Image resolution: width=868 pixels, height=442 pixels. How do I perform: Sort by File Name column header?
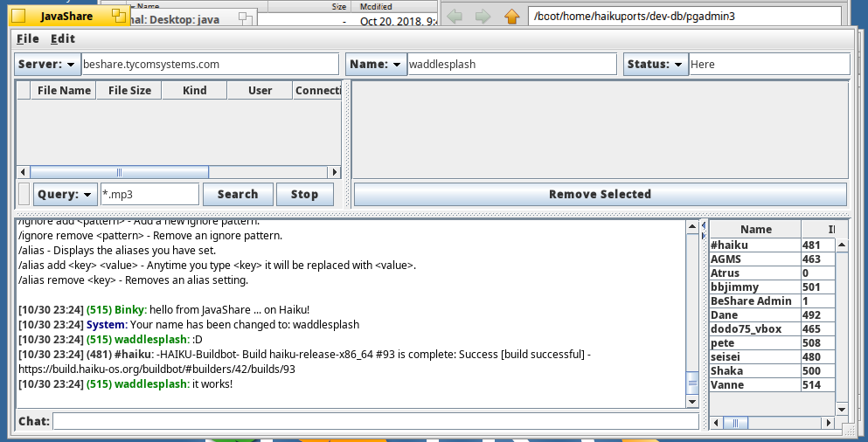tap(63, 91)
